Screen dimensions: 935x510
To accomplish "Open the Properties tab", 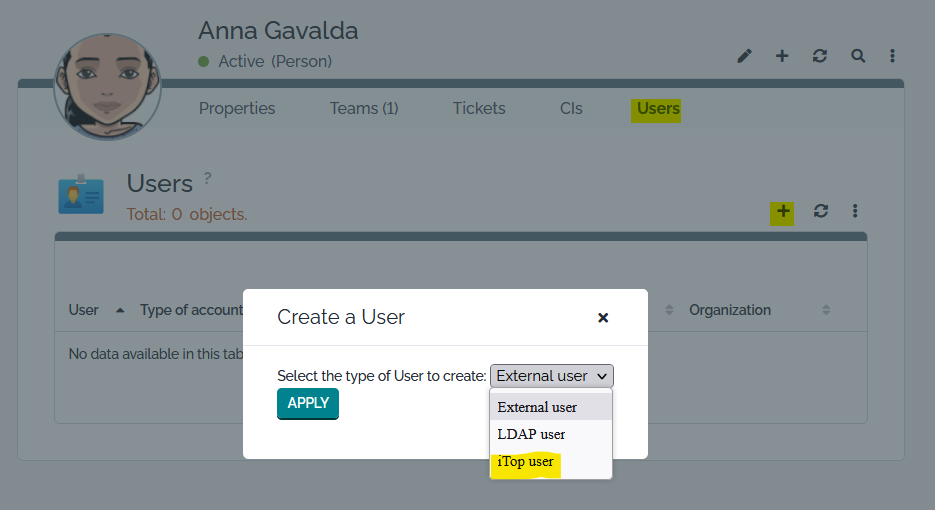I will pyautogui.click(x=237, y=108).
